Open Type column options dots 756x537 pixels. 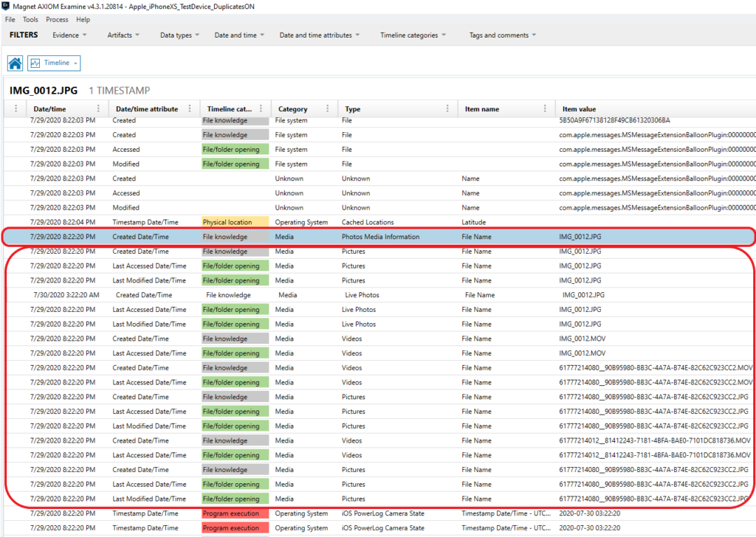(x=447, y=108)
